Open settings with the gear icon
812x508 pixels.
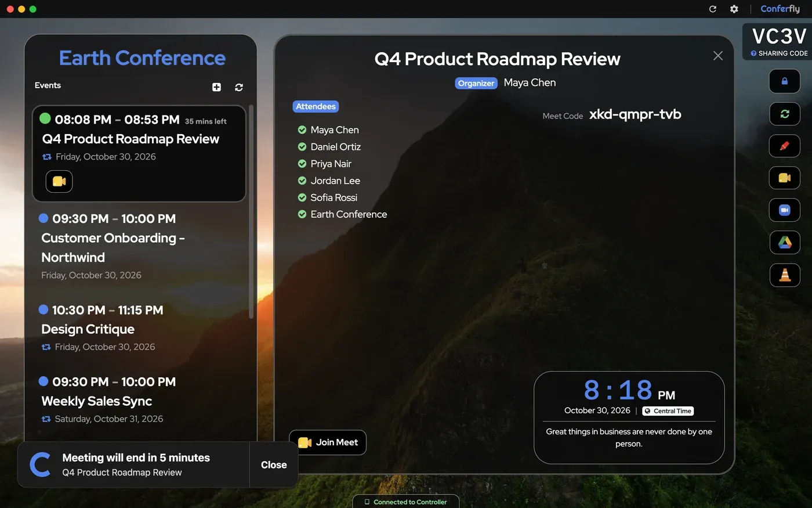(734, 9)
